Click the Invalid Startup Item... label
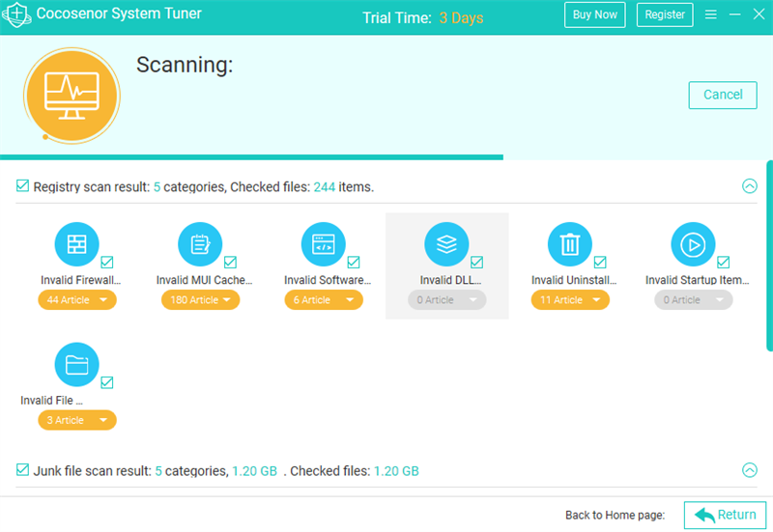This screenshot has width=773, height=532. pos(697,280)
